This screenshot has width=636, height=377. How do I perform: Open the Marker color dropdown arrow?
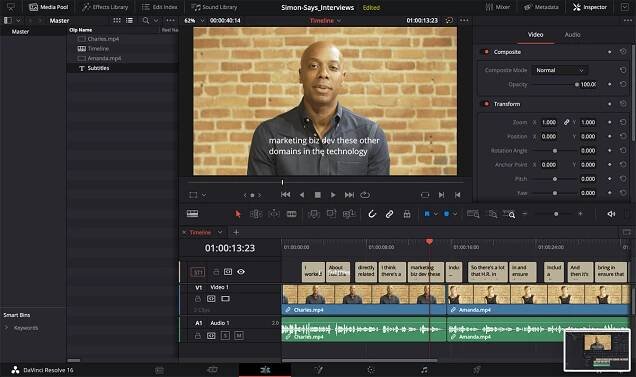point(455,213)
